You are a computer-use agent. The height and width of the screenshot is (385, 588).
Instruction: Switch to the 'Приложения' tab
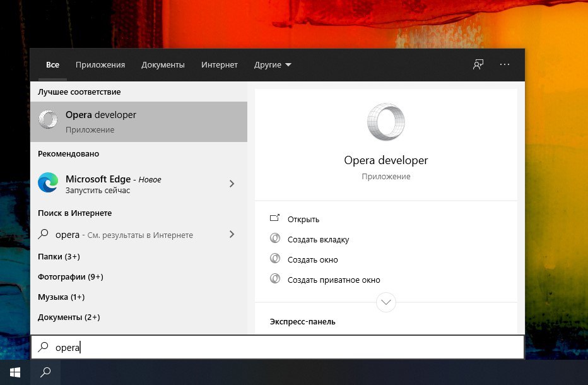point(100,64)
